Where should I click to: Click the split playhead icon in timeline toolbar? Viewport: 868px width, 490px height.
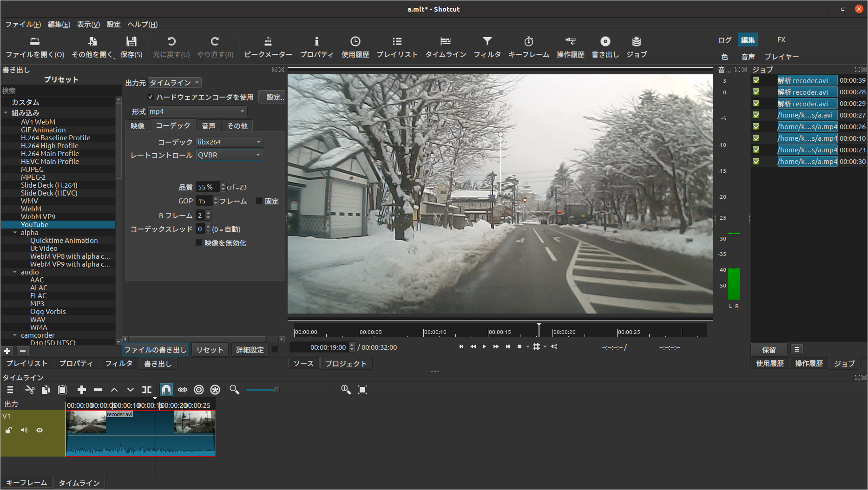pyautogui.click(x=147, y=390)
